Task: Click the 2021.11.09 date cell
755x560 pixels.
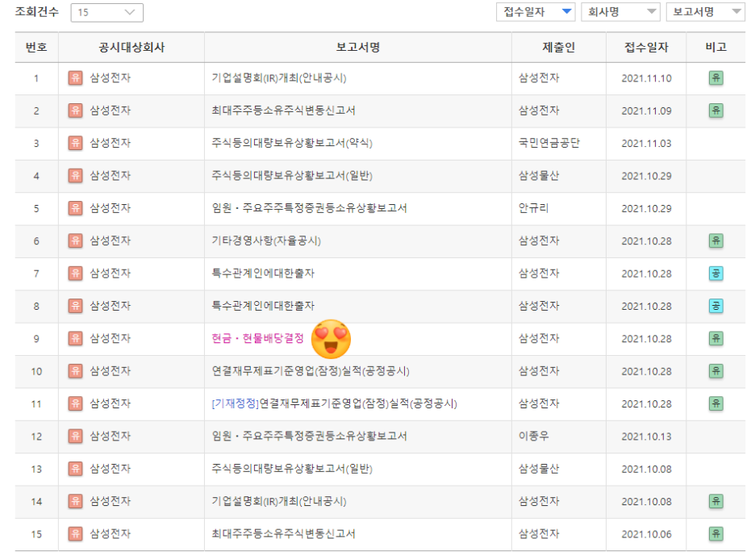Action: coord(646,111)
